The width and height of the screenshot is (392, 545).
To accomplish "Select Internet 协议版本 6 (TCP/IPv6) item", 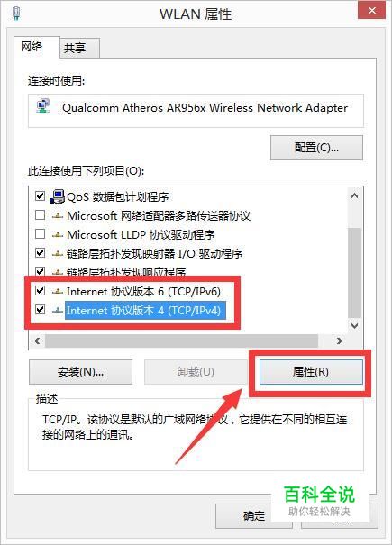I will (x=143, y=292).
